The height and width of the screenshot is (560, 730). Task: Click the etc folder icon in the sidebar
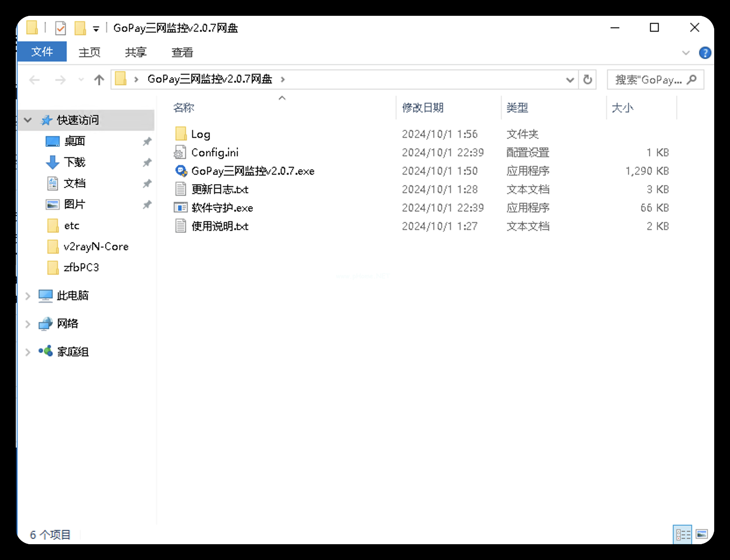click(x=53, y=226)
